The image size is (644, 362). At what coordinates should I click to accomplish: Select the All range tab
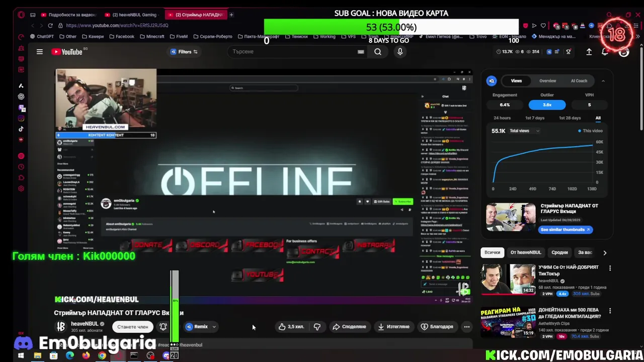click(598, 118)
